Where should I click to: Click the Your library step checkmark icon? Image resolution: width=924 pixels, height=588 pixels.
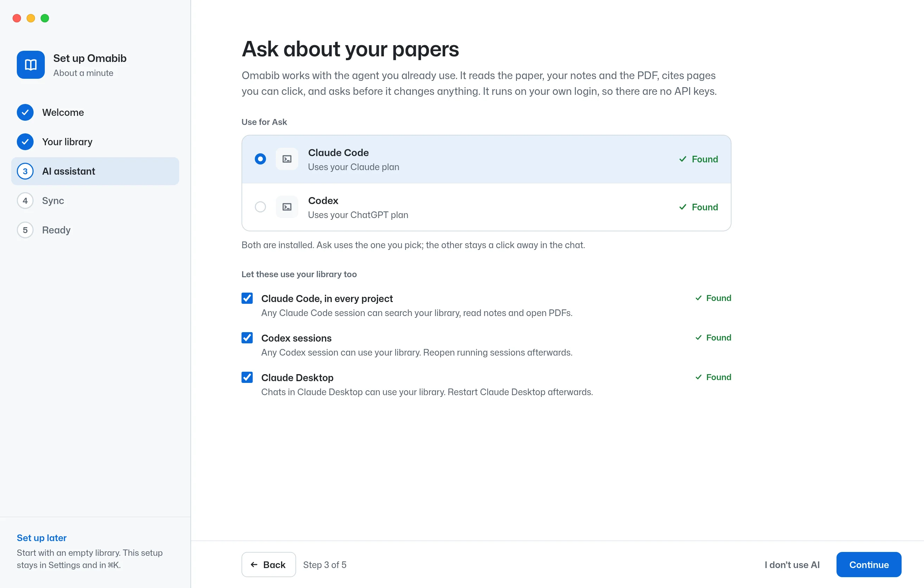(25, 142)
